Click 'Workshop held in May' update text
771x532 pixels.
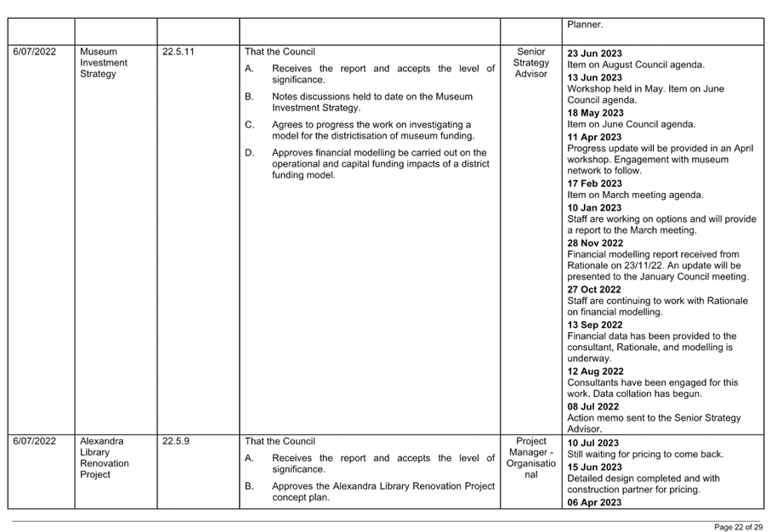[x=615, y=89]
